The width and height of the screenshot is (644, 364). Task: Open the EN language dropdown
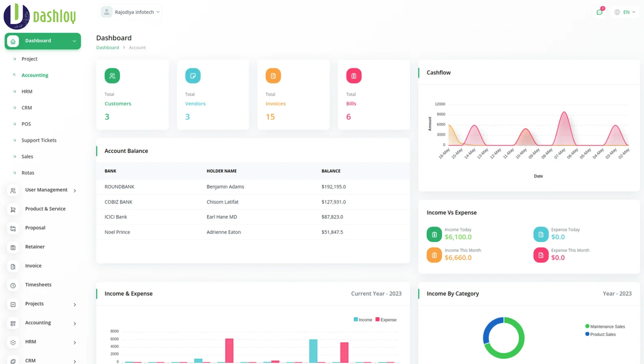(x=625, y=12)
